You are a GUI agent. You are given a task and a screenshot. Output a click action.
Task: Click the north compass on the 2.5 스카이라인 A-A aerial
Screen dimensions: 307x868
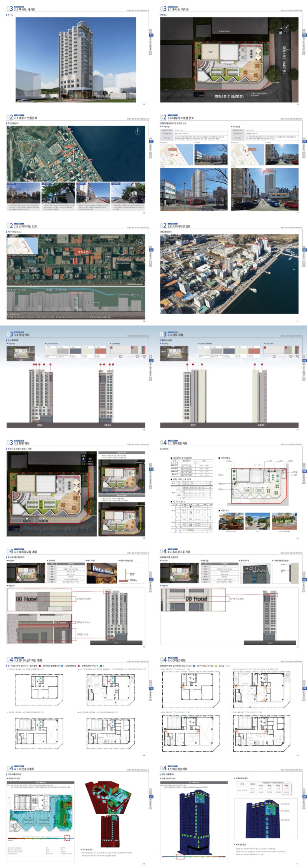coord(140,241)
